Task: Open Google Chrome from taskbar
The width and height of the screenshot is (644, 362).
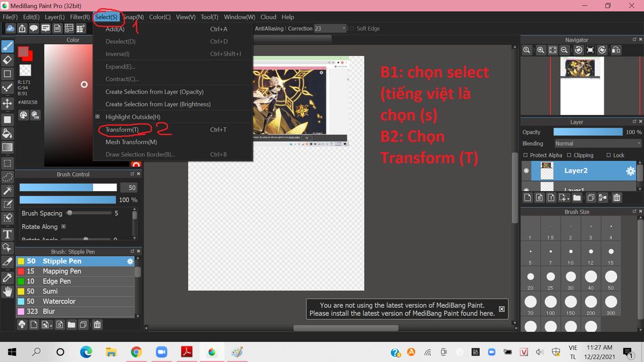Action: pyautogui.click(x=136, y=352)
